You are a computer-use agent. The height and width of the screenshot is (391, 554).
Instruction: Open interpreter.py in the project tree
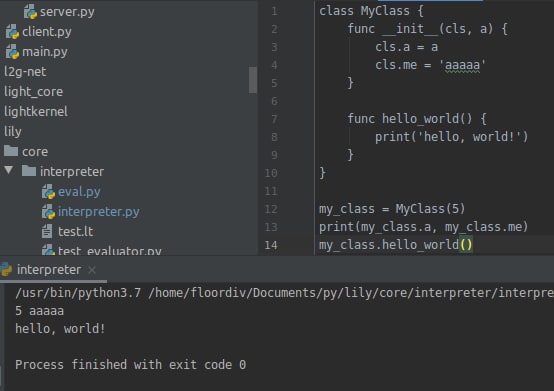coord(99,212)
